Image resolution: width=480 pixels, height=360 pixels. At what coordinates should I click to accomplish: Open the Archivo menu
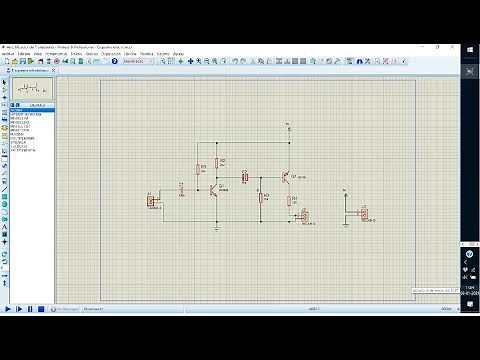tap(8, 54)
